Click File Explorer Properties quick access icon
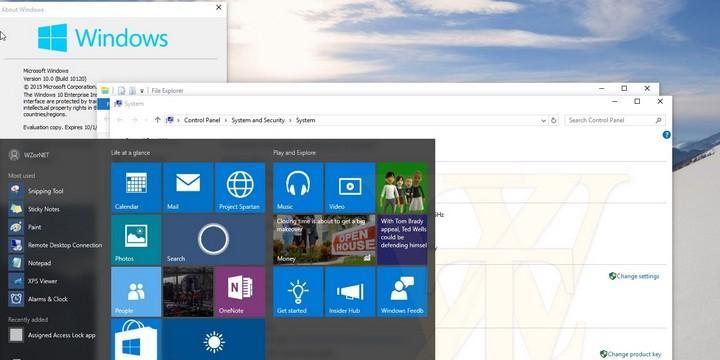 click(x=122, y=91)
